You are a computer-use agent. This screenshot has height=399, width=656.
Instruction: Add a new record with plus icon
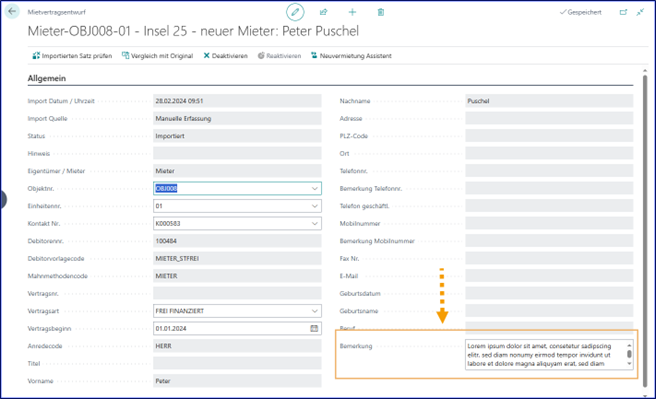click(x=352, y=12)
